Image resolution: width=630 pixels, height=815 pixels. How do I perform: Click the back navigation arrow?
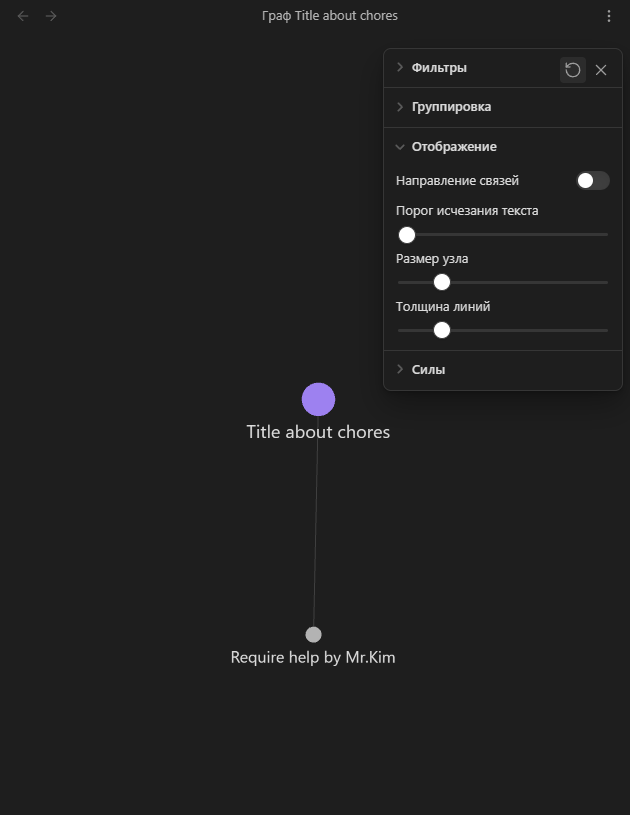tap(23, 16)
